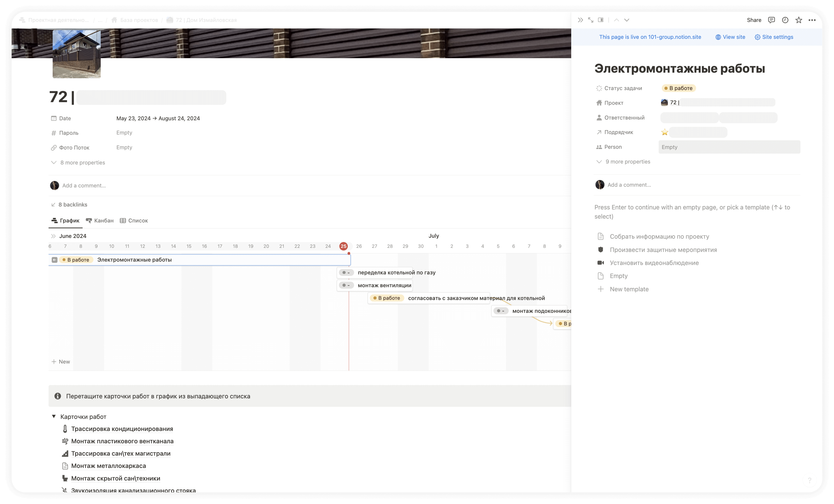This screenshot has width=834, height=504.
Task: Click the empty Person property field
Action: (x=729, y=147)
